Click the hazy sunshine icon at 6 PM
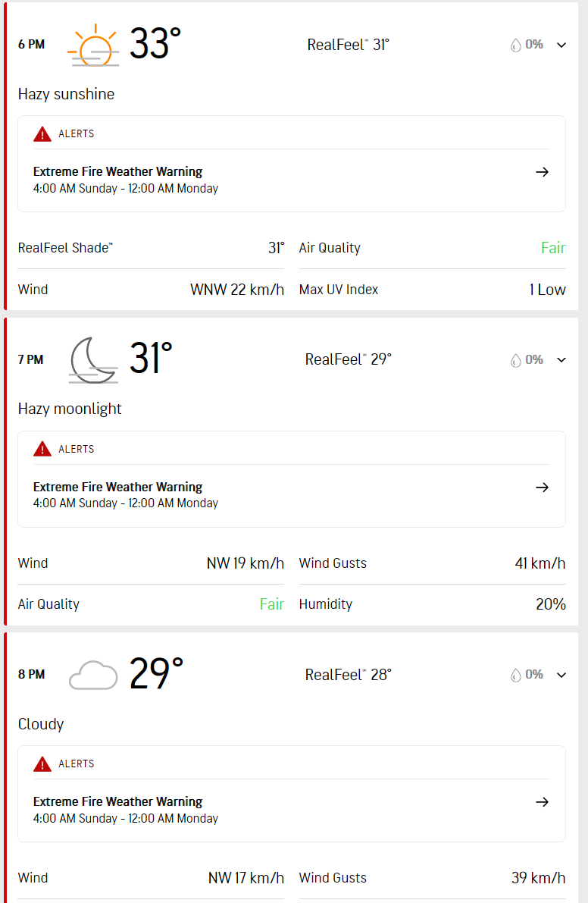The image size is (588, 903). click(93, 45)
